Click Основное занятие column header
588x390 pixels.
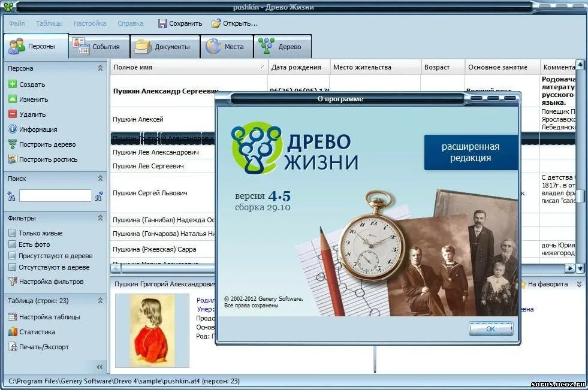[x=502, y=67]
